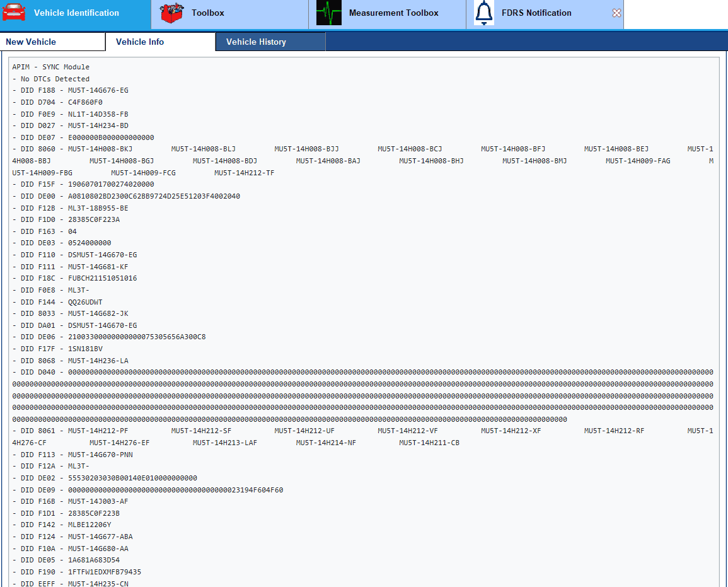Select the Measurement Toolbox tab label
This screenshot has height=587, width=728.
(x=393, y=13)
